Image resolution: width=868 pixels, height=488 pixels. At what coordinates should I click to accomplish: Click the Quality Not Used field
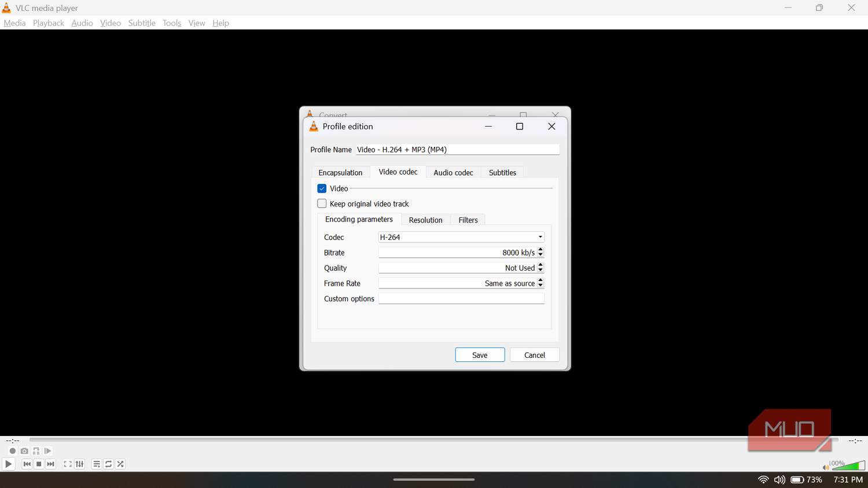(x=458, y=268)
